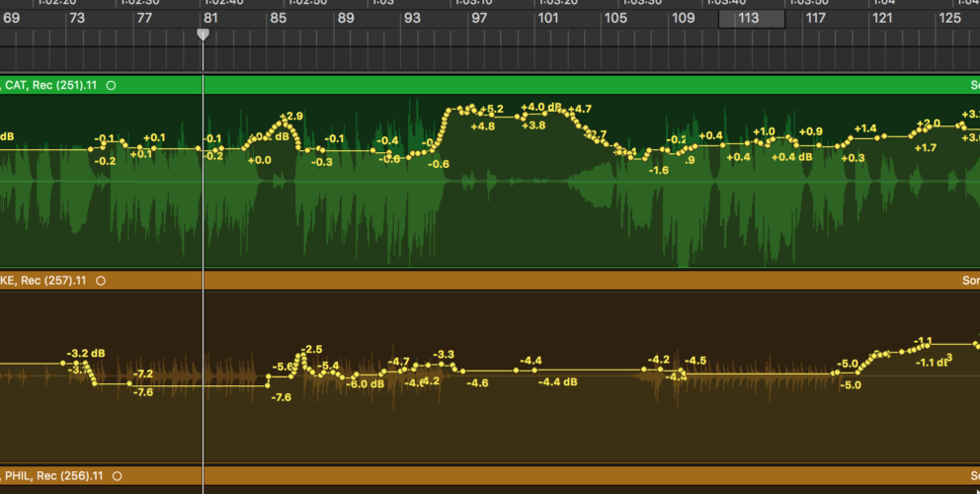Click the loop circle icon beside PHIL, Rec (256).11

pyautogui.click(x=117, y=476)
